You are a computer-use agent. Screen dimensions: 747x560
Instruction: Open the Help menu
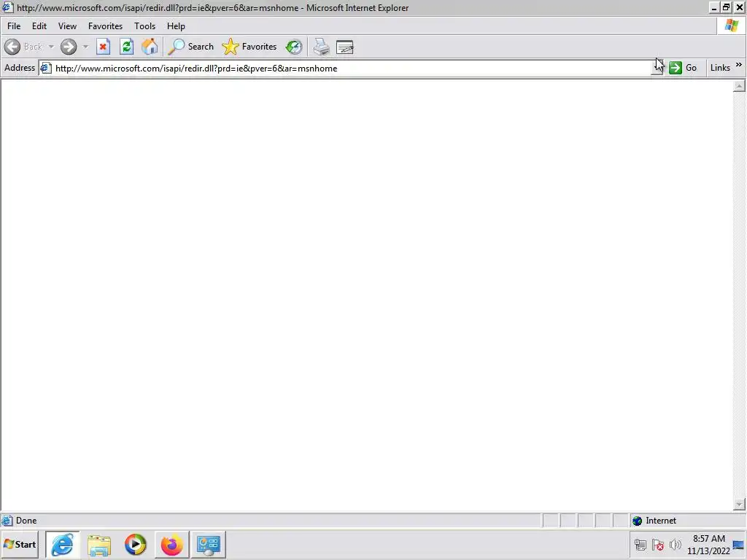(x=176, y=26)
